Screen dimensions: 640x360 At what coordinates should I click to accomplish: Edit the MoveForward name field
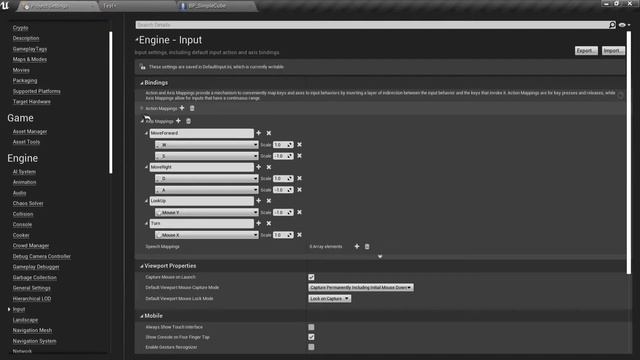coord(201,133)
